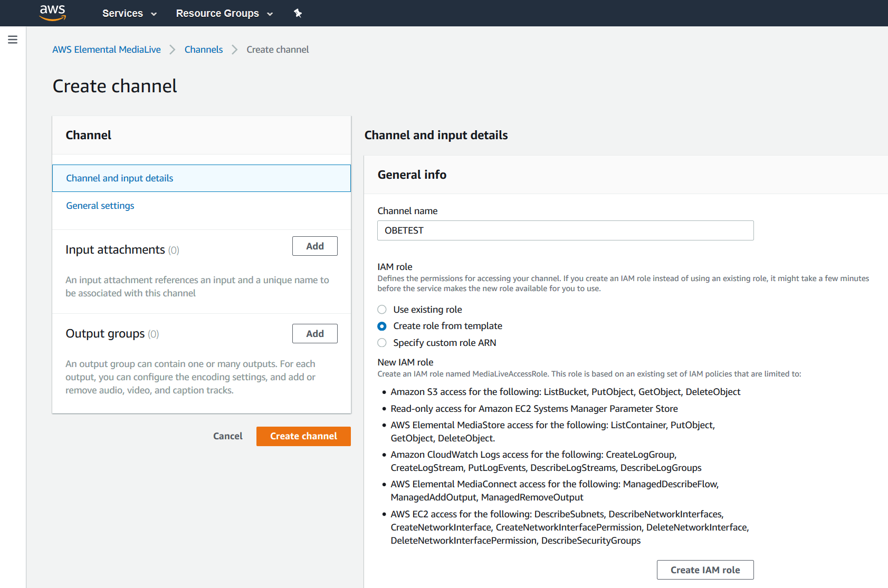Click the 'Output groups' heading

(x=105, y=334)
